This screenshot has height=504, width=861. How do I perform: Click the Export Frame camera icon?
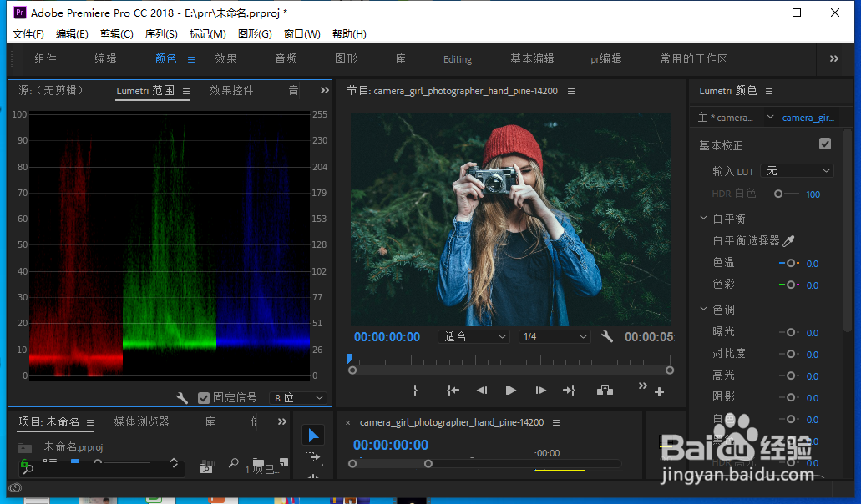point(605,390)
